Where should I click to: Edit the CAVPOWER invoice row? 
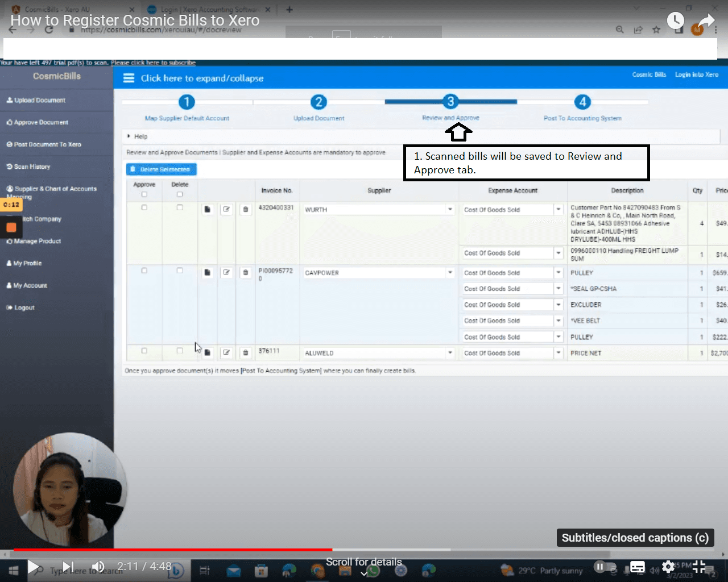[226, 272]
